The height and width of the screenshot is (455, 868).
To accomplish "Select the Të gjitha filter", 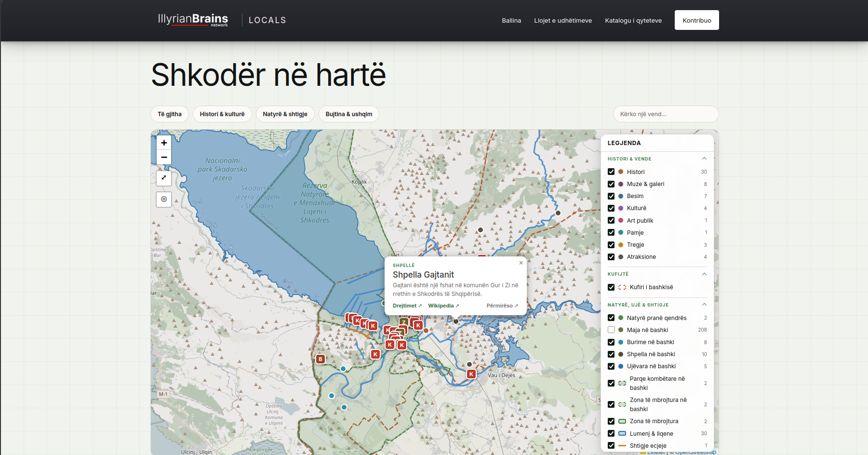I will (x=170, y=114).
